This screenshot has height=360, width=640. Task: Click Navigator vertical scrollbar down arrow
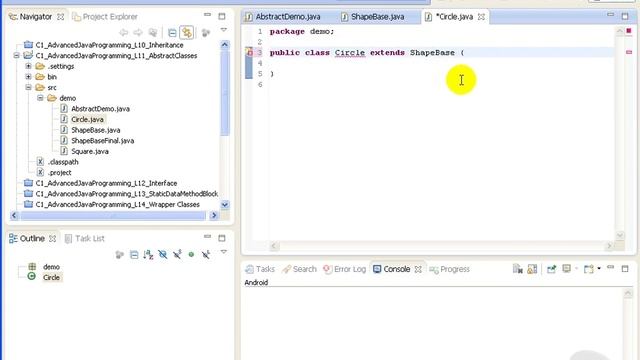tap(224, 204)
